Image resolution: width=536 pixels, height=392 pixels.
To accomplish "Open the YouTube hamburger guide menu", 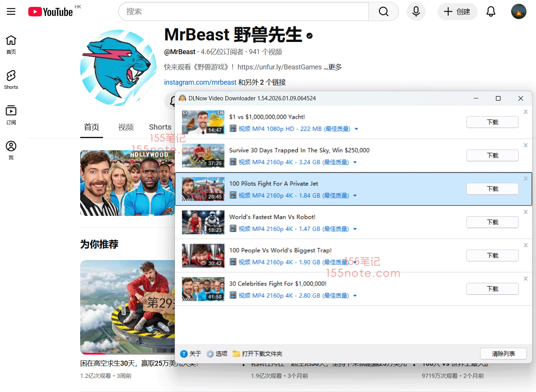I will click(x=11, y=11).
